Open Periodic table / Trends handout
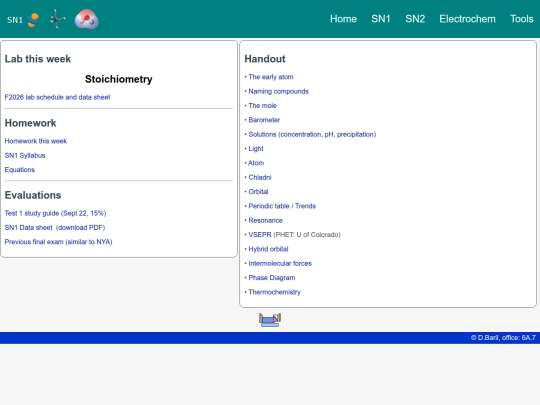This screenshot has width=540, height=405. coord(282,206)
